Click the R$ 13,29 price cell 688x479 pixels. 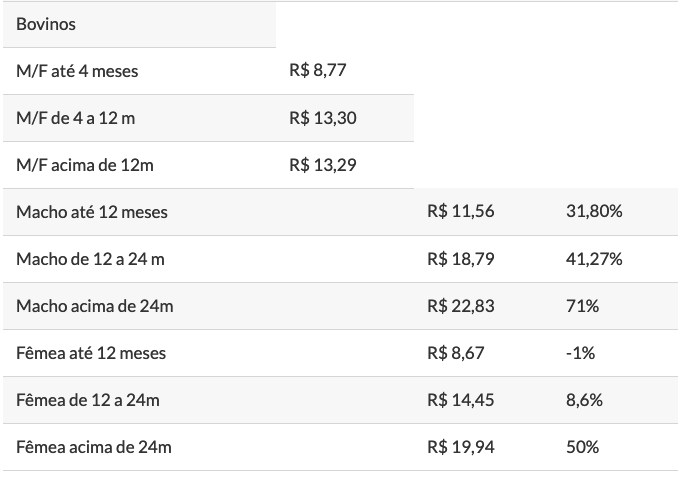coord(322,165)
